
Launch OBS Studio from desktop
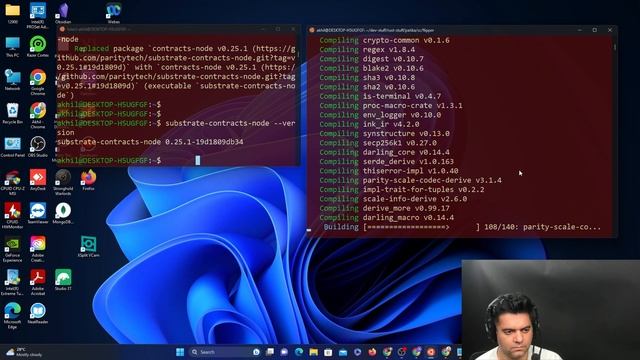(x=38, y=147)
